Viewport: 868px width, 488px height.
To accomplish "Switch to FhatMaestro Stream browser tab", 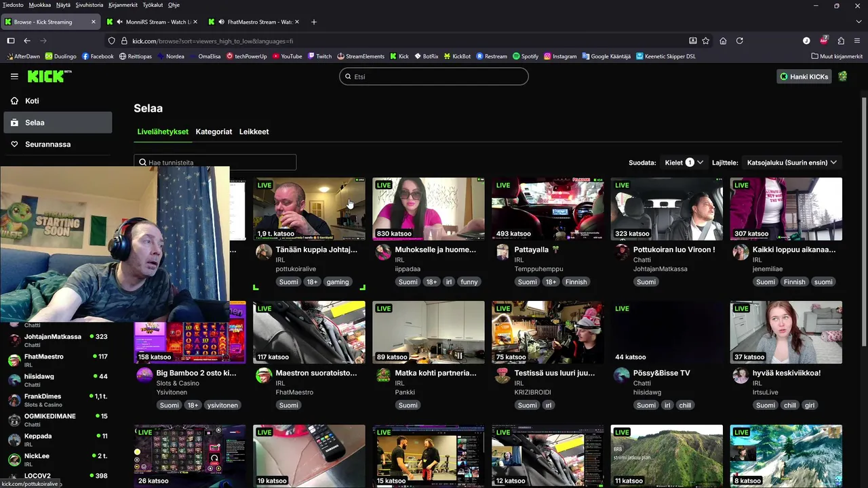I will 255,22.
